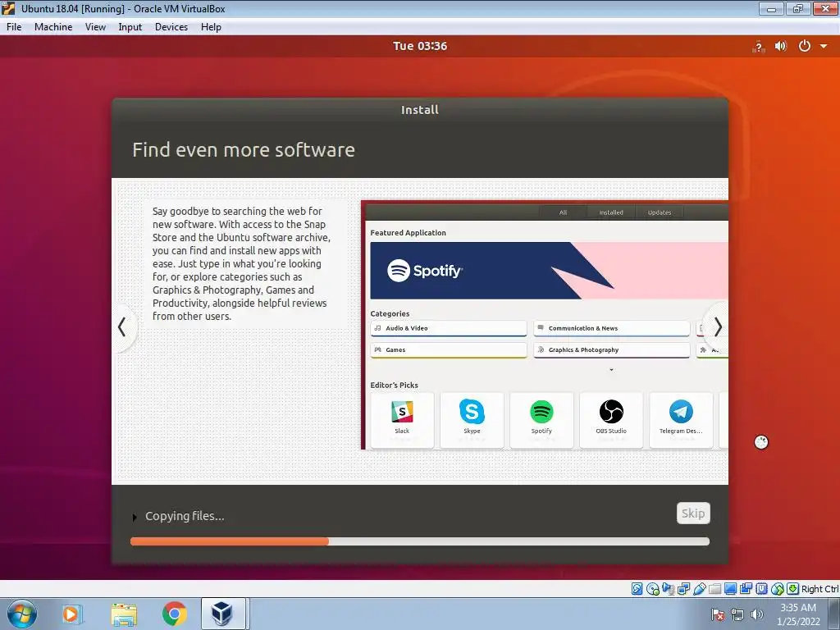Click the Graphics & Photography category

(611, 349)
